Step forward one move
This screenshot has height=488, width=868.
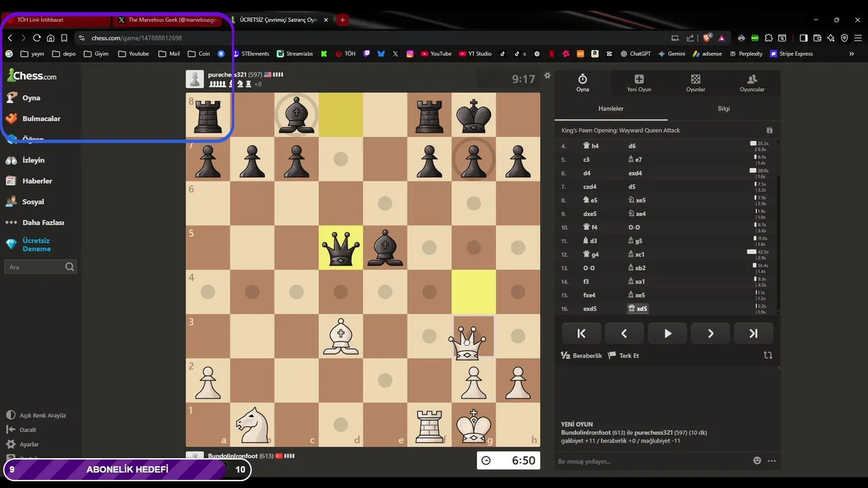710,333
